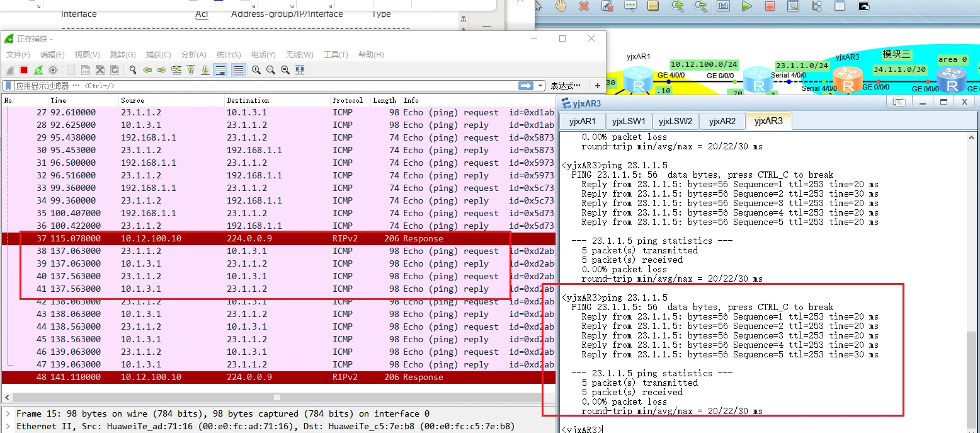
Task: Switch to the yjxAR1 terminal tab
Action: 582,121
